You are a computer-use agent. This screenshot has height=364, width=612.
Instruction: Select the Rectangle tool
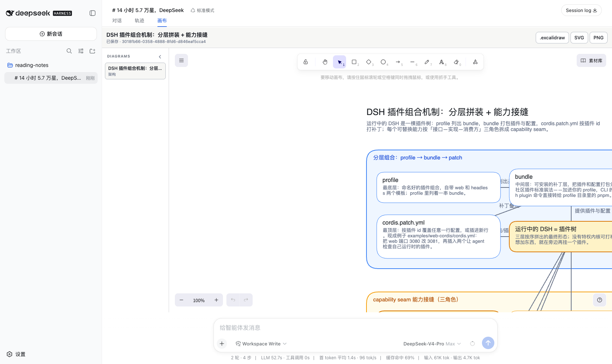point(354,62)
